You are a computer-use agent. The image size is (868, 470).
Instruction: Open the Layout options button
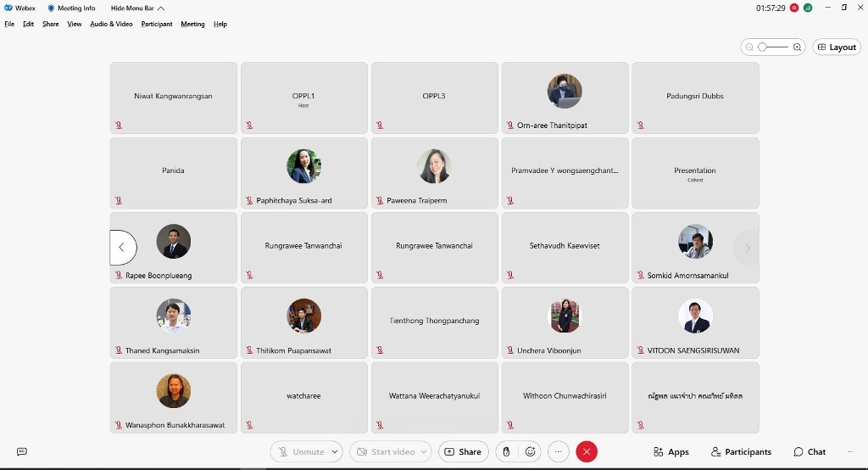(837, 48)
